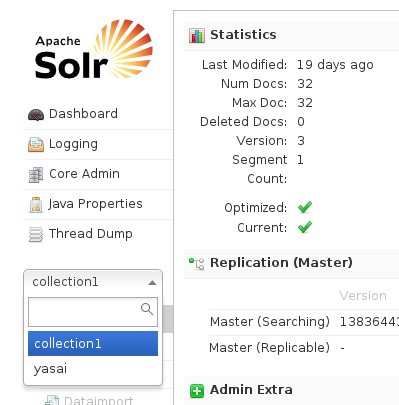The image size is (399, 405).
Task: Click the Thread Dump stack icon
Action: 36,234
